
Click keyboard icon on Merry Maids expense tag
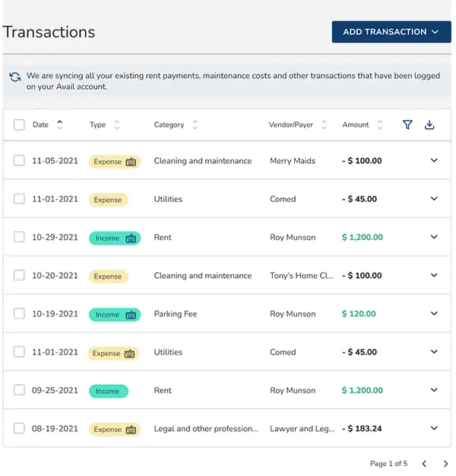coord(131,162)
